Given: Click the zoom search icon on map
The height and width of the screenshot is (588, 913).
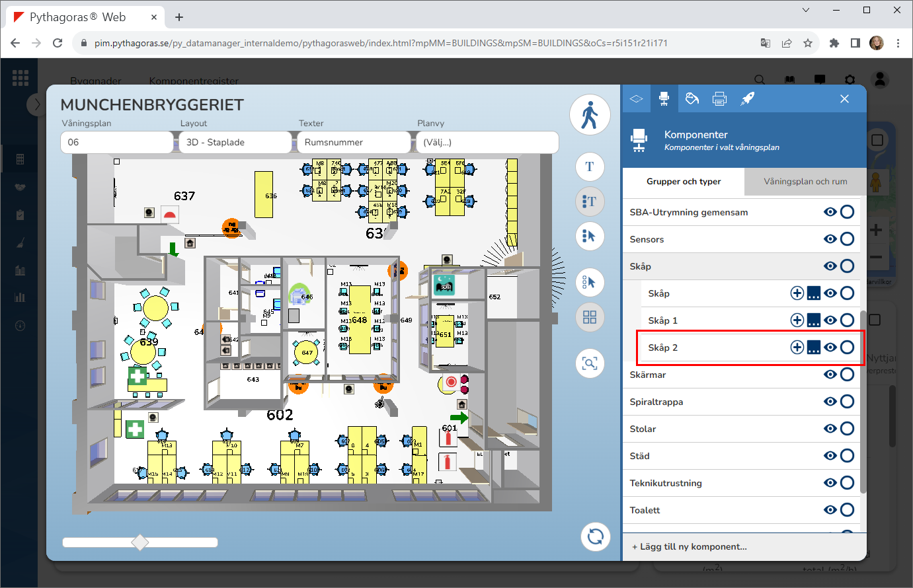Looking at the screenshot, I should click(x=590, y=363).
